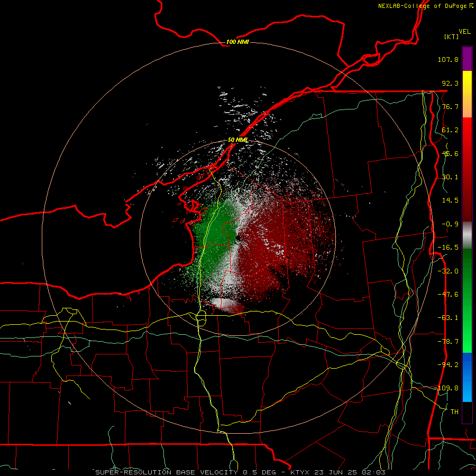Click the -78.7 value on the velocity scale
This screenshot has height=476, width=476.
448,342
